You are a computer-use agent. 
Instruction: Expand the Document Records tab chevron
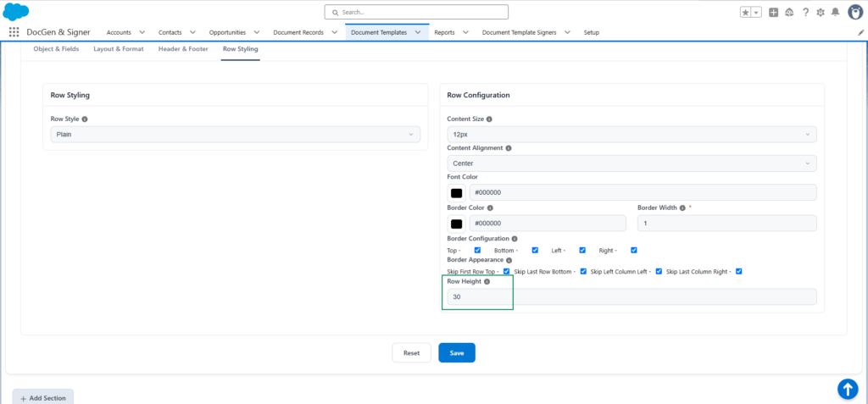334,33
